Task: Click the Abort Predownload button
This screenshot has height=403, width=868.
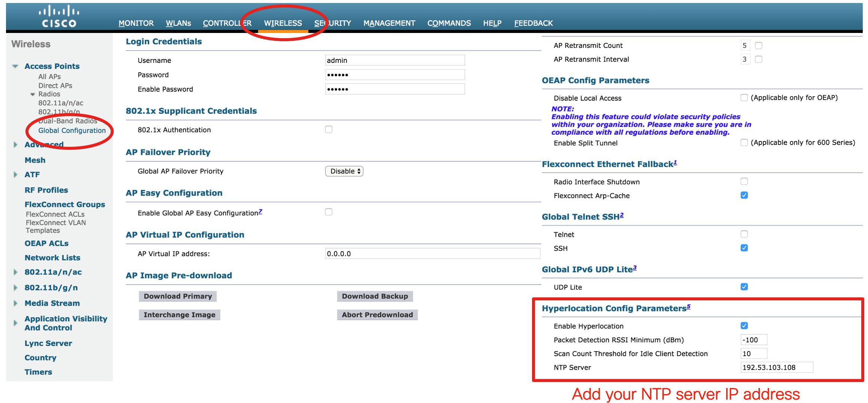Action: click(377, 315)
